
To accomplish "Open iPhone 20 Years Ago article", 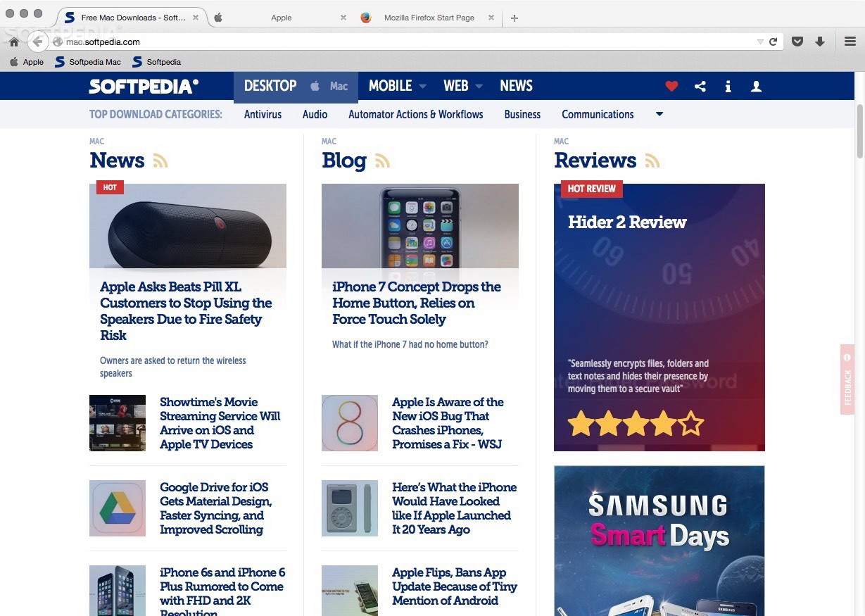I will 454,508.
